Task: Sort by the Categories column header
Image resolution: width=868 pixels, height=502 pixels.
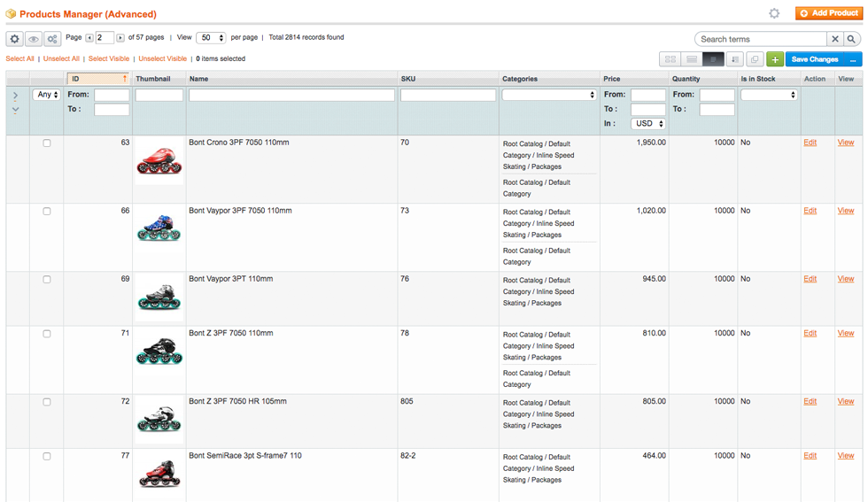Action: (520, 79)
